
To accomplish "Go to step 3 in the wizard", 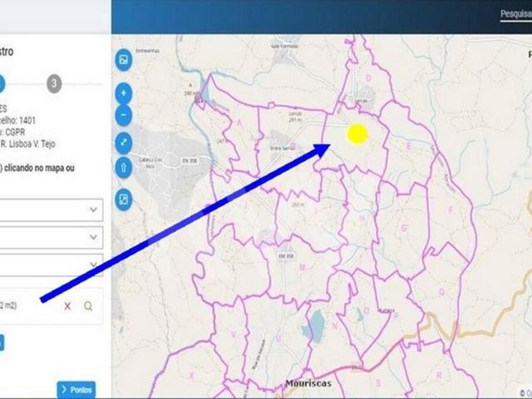I will click(54, 83).
